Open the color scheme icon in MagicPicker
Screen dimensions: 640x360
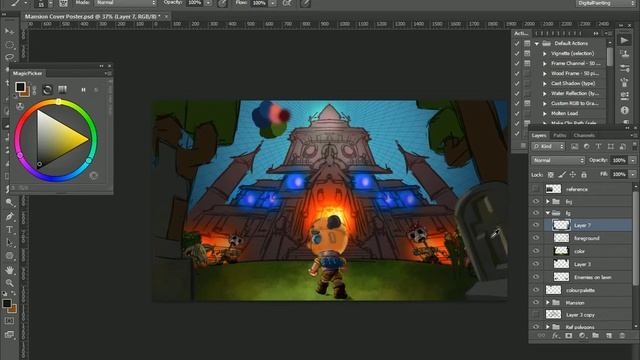pyautogui.click(x=20, y=107)
